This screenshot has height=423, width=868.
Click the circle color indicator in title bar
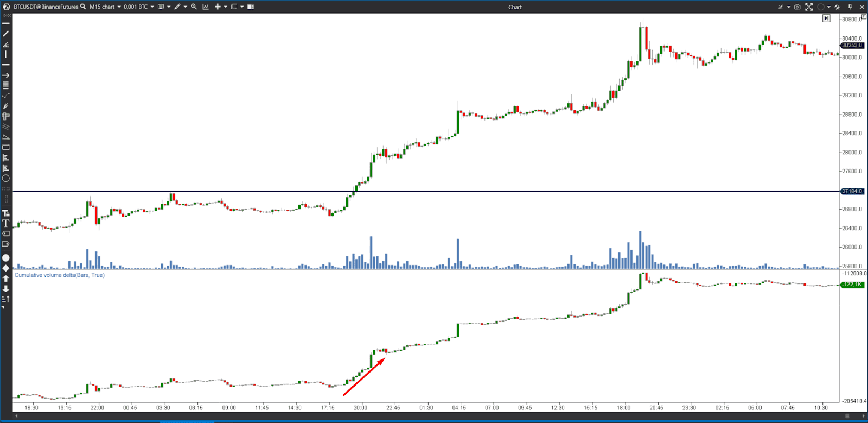[821, 7]
